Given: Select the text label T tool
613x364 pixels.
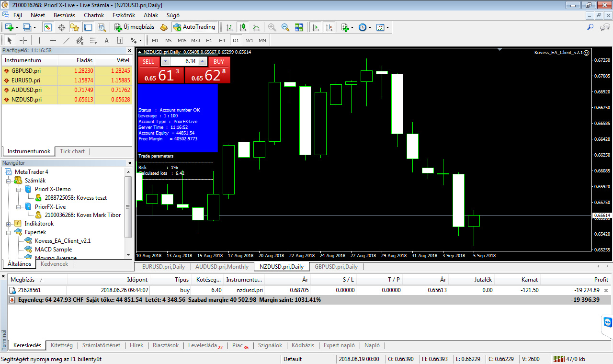Looking at the screenshot, I should pos(120,40).
